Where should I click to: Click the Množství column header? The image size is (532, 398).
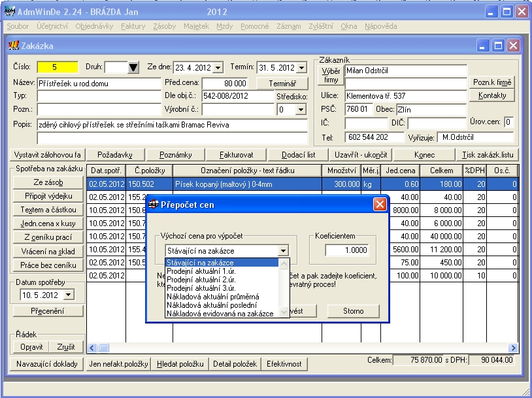pos(342,171)
